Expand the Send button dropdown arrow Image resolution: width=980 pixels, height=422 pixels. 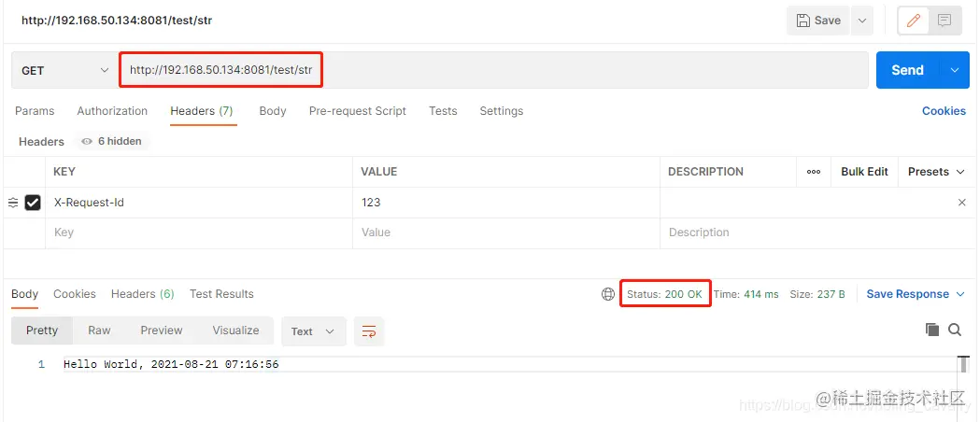(x=955, y=71)
